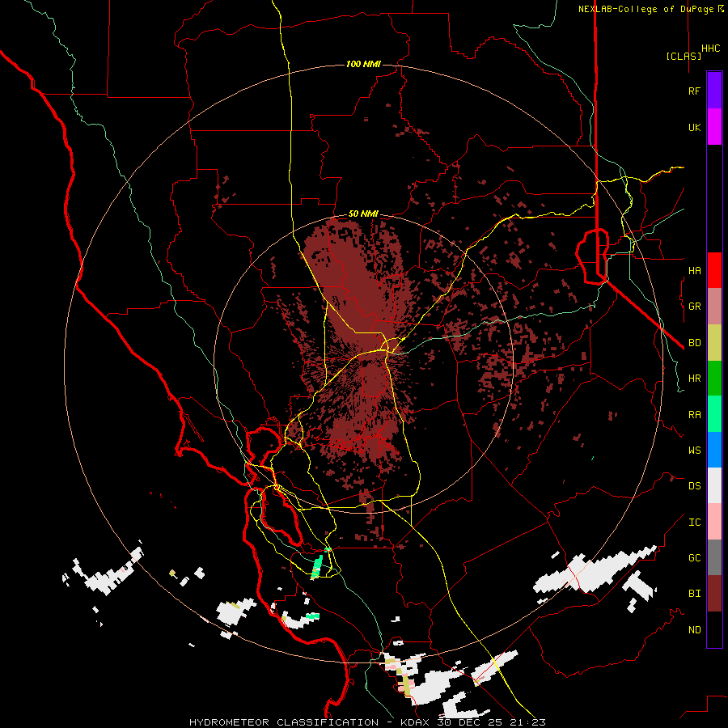The width and height of the screenshot is (728, 728).
Task: Click the IC pink legend swatch
Action: pyautogui.click(x=714, y=522)
